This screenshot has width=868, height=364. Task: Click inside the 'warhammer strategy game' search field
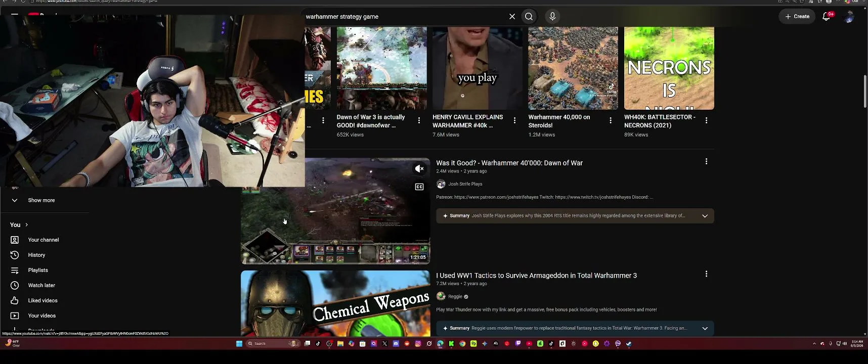405,17
